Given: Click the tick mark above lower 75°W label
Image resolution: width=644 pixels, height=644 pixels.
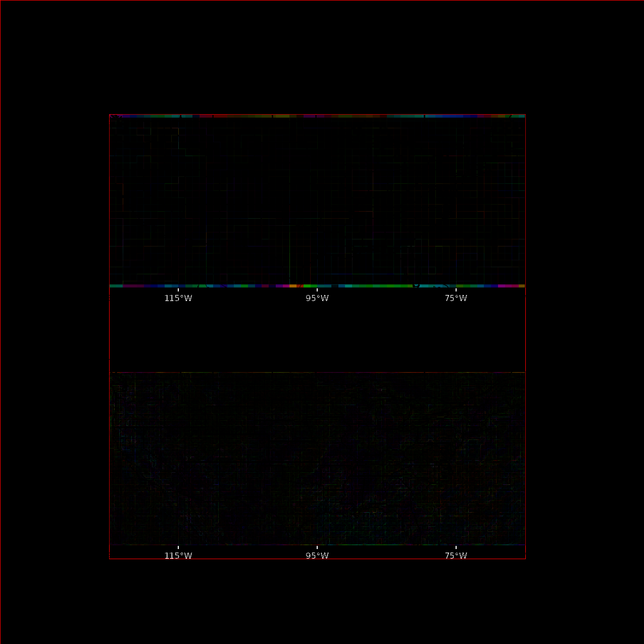Looking at the screenshot, I should tap(456, 548).
